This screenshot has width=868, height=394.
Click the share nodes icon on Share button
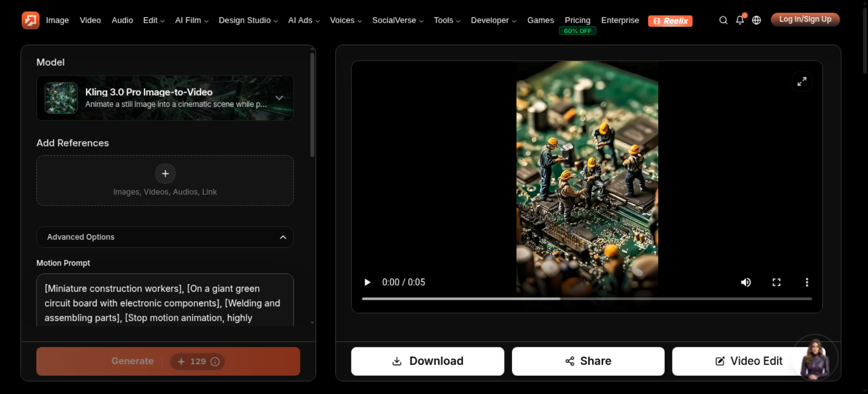point(570,361)
